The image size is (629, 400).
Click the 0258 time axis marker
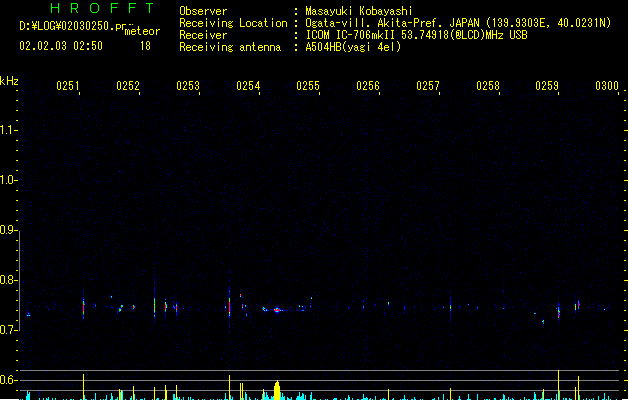488,86
